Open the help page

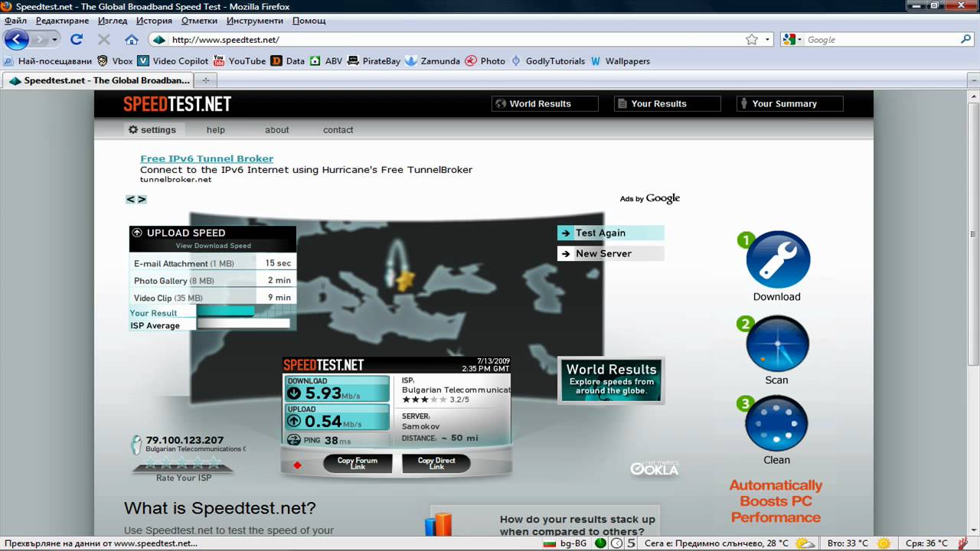click(216, 130)
